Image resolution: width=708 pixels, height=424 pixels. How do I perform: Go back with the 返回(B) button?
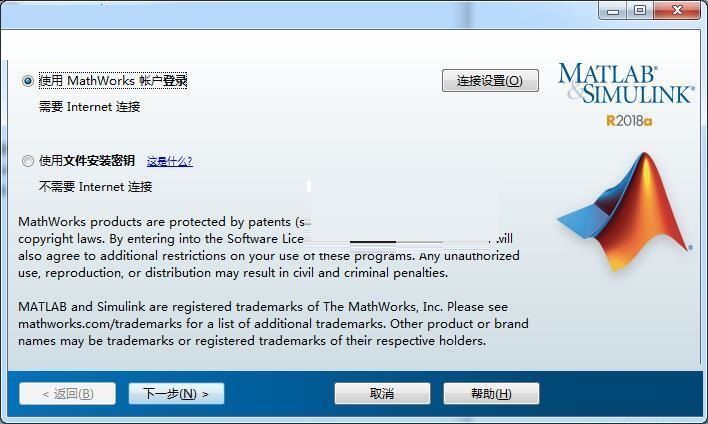pos(68,394)
